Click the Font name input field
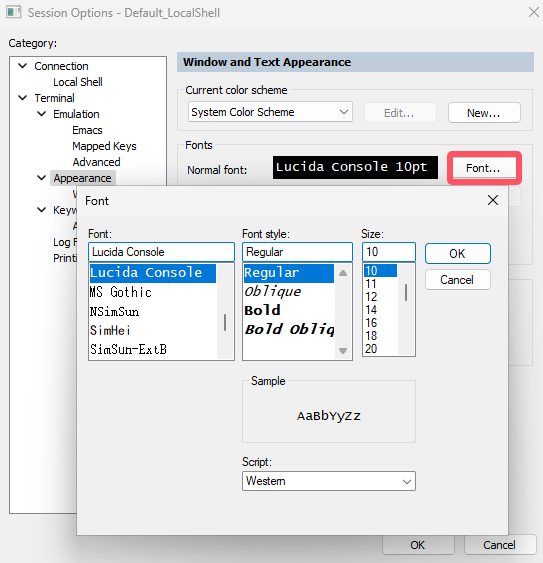543x563 pixels. (x=161, y=252)
